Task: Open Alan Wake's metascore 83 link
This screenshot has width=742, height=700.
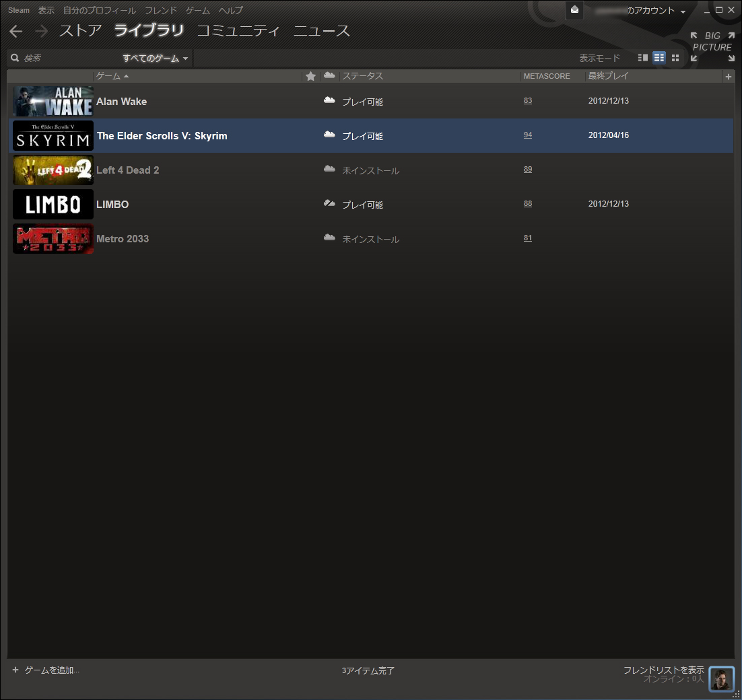Action: pyautogui.click(x=528, y=101)
